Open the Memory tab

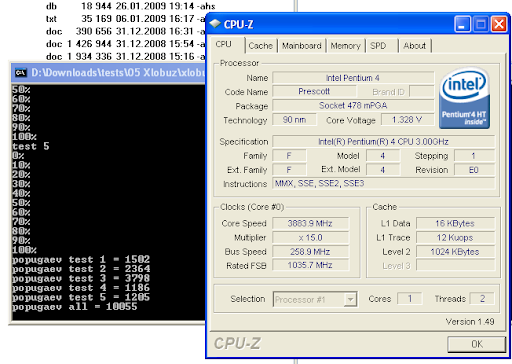pos(345,46)
